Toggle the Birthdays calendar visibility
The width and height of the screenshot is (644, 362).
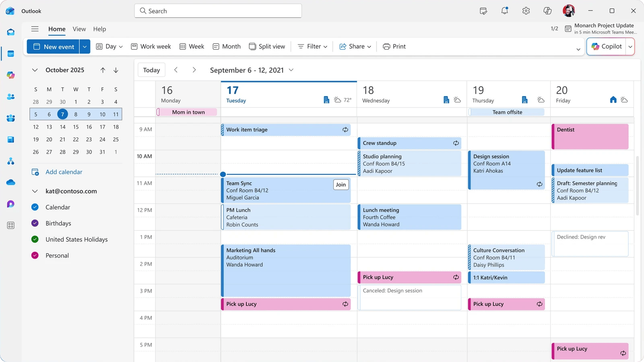point(35,223)
